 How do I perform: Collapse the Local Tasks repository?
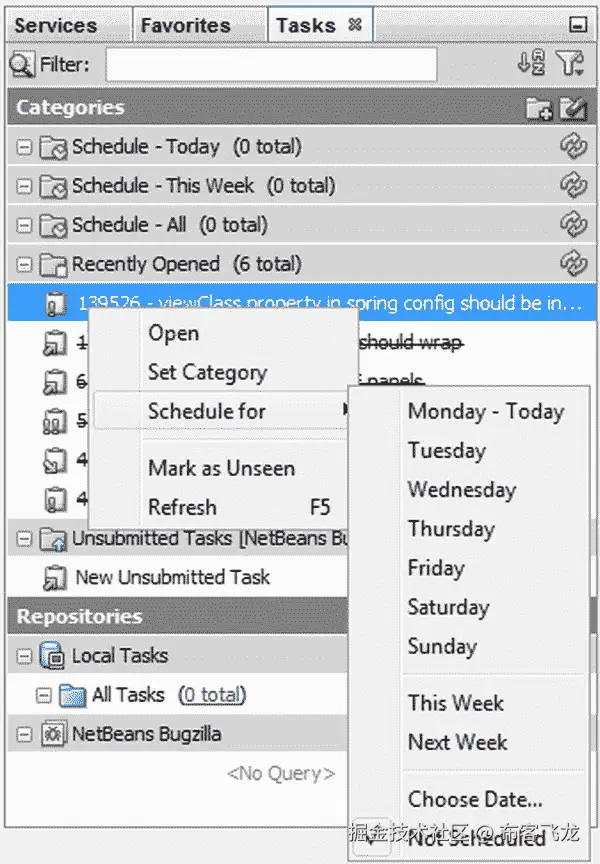point(24,656)
